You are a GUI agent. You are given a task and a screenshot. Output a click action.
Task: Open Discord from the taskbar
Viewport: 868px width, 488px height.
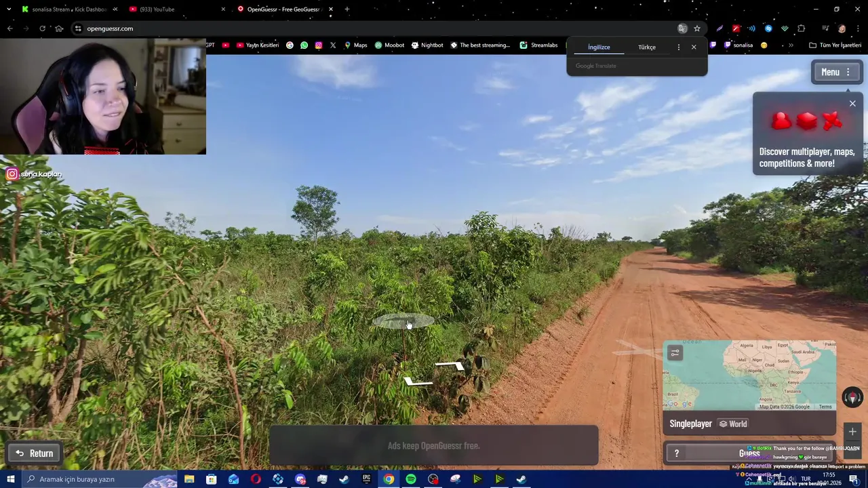coord(300,479)
